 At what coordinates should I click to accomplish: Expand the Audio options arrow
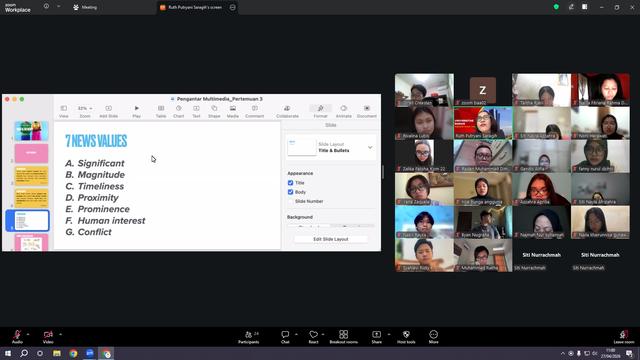28,334
